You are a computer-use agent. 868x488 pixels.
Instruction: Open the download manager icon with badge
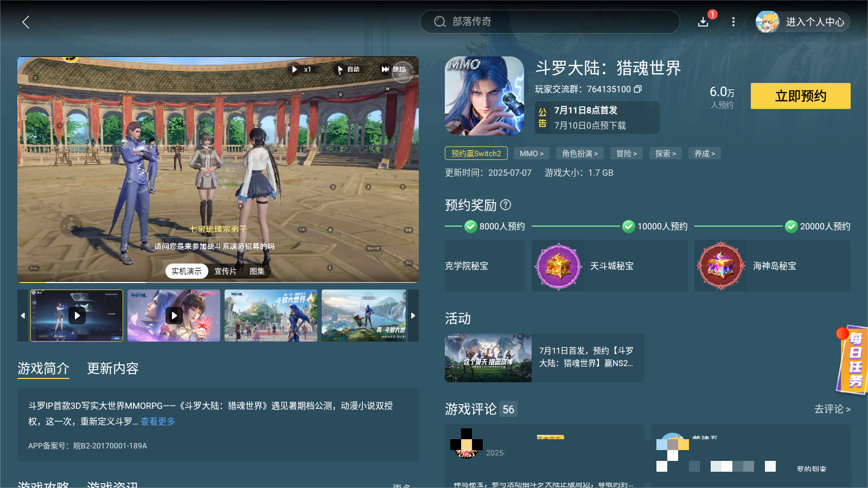pyautogui.click(x=704, y=22)
